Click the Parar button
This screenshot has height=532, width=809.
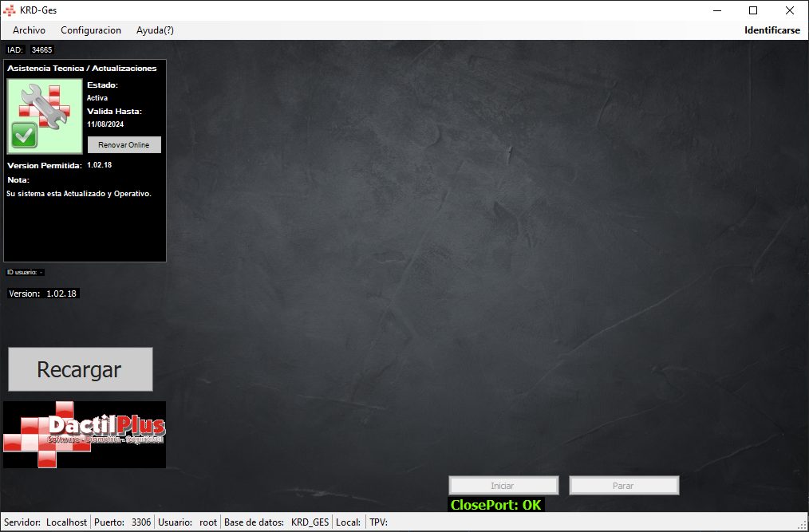tap(624, 486)
